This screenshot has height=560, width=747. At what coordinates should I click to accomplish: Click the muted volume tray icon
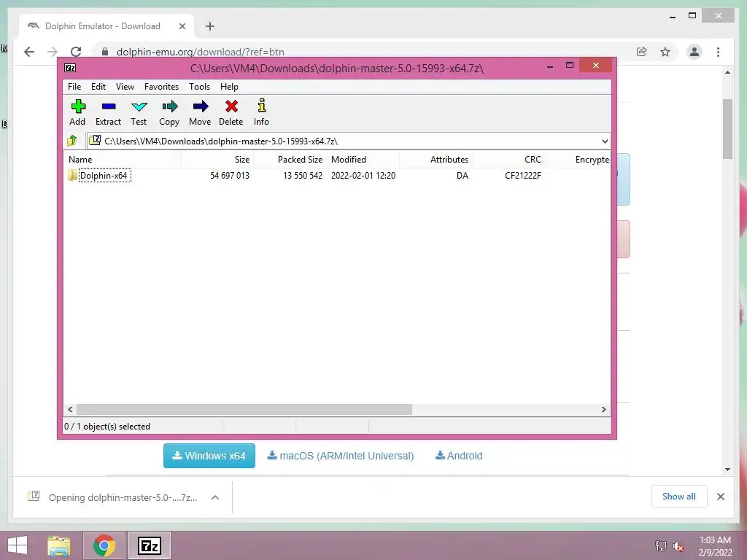pos(678,546)
